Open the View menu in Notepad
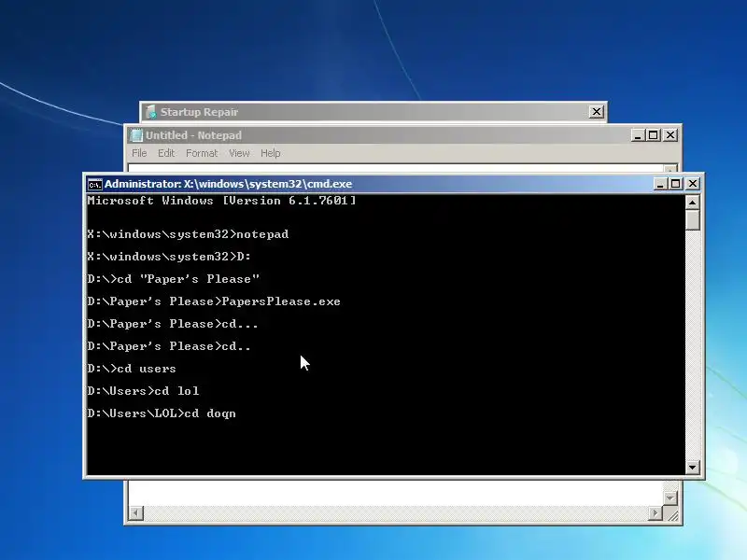The width and height of the screenshot is (747, 560). pyautogui.click(x=239, y=153)
